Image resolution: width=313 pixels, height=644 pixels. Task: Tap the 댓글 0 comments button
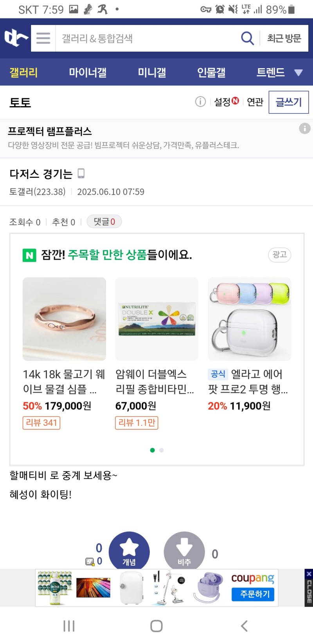(104, 222)
